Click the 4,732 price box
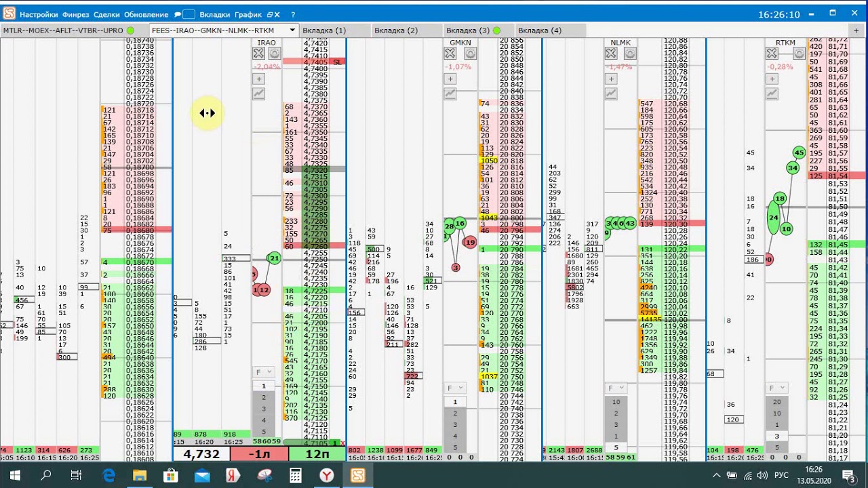Screen dimensions: 868x488 [201, 454]
